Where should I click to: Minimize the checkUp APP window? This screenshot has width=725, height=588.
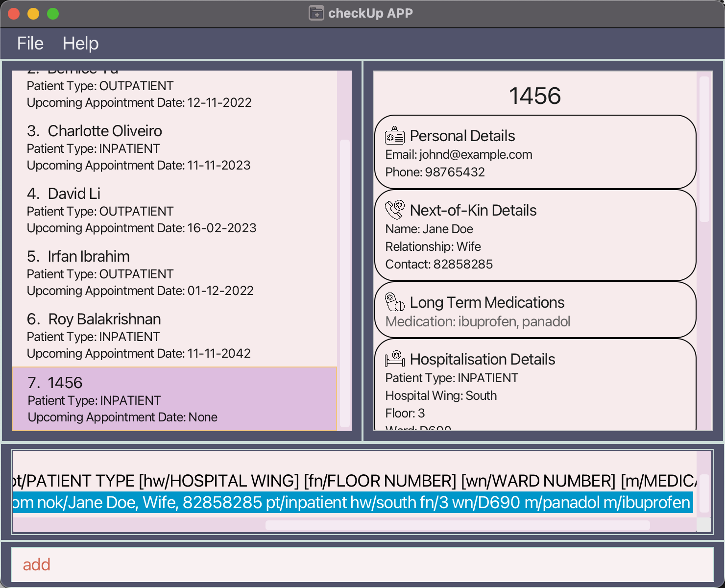click(33, 14)
